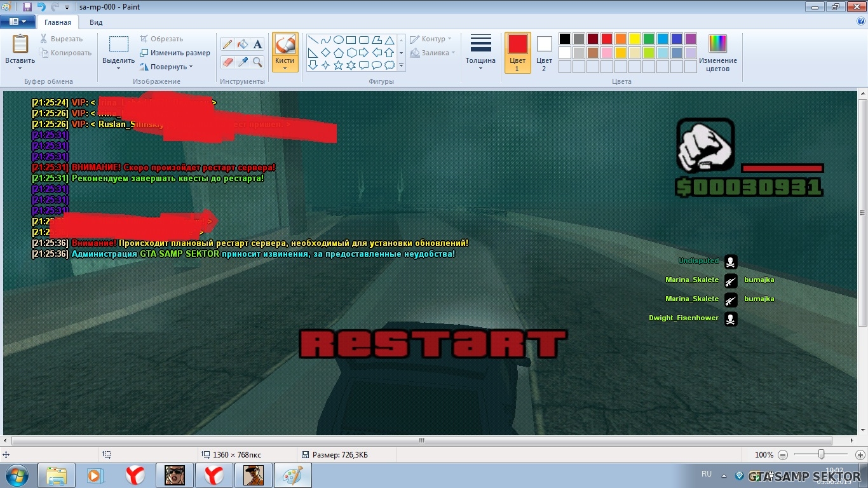Click the Вырезать cut button
868x488 pixels.
coord(61,39)
